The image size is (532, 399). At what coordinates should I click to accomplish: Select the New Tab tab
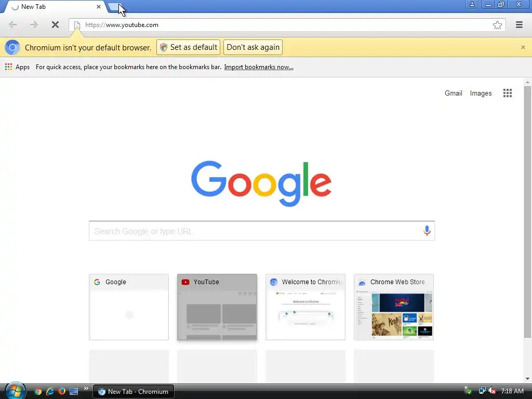click(x=56, y=7)
